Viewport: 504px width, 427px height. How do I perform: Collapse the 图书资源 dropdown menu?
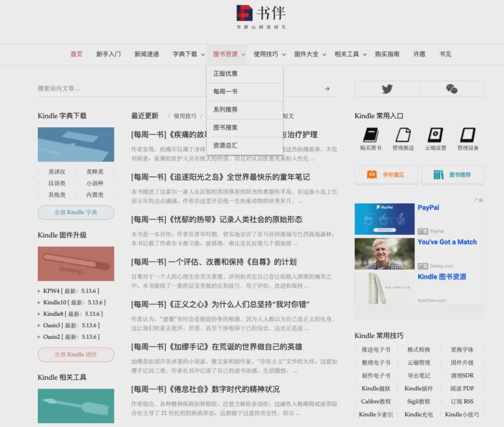243,55
